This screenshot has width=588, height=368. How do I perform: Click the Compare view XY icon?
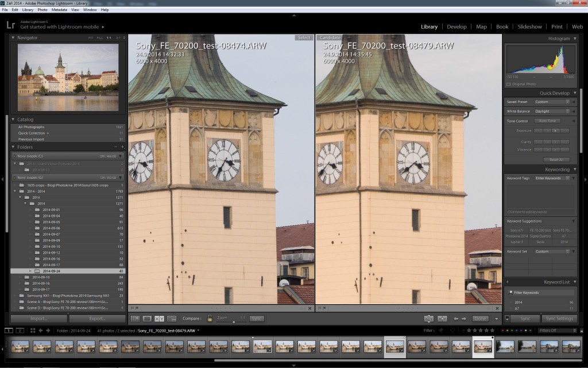coord(159,318)
